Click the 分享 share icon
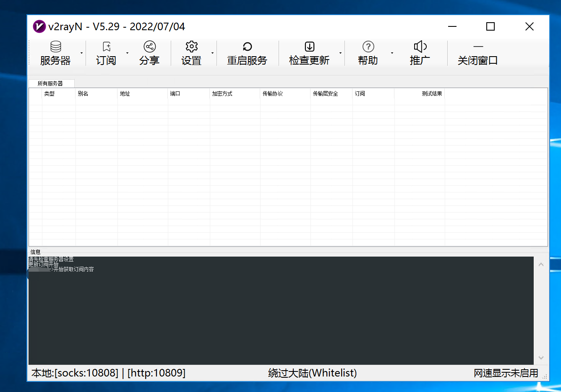561x392 pixels. point(150,47)
